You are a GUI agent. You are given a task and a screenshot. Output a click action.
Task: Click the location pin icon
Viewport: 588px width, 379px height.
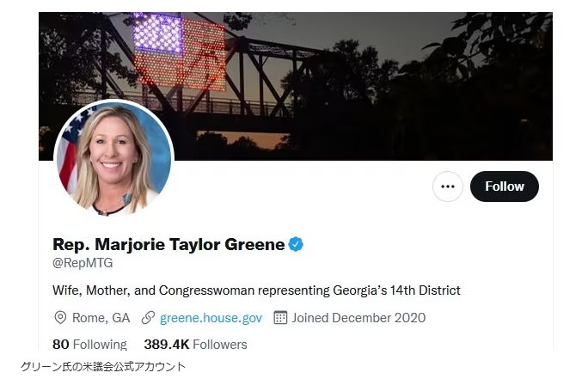coord(60,317)
